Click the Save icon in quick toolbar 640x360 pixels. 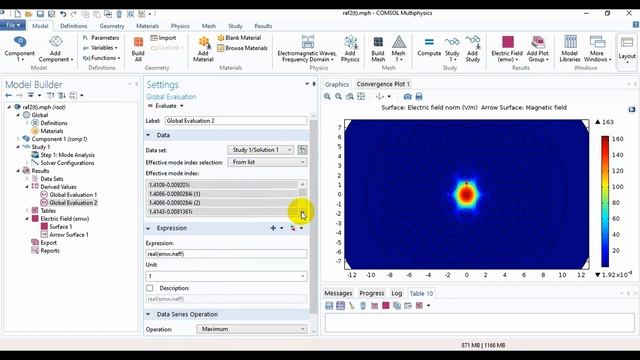40,14
